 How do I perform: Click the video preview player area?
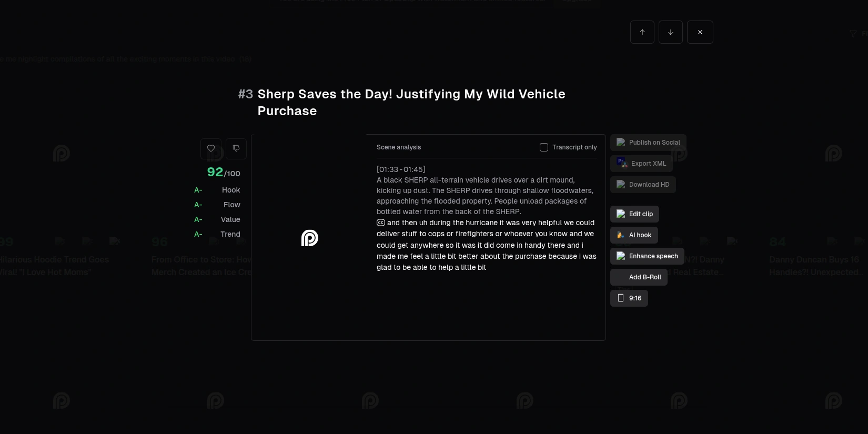pyautogui.click(x=309, y=238)
